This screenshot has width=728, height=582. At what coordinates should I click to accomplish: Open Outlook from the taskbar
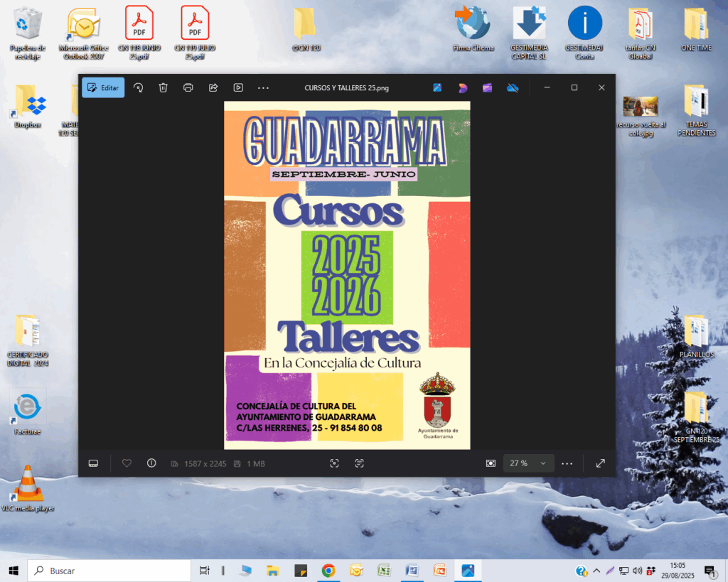point(356,571)
